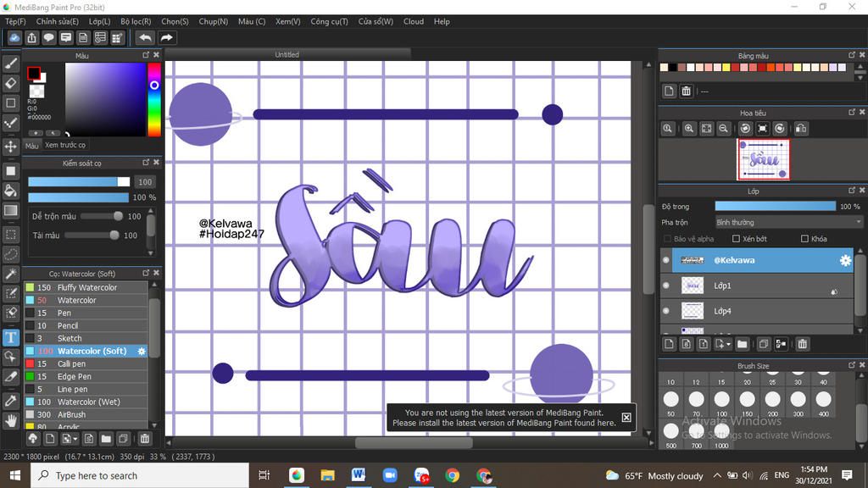Open the Cloud menu

[414, 21]
